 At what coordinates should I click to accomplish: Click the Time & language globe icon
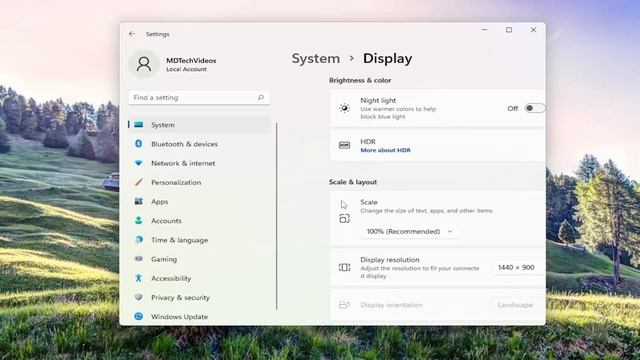[139, 240]
